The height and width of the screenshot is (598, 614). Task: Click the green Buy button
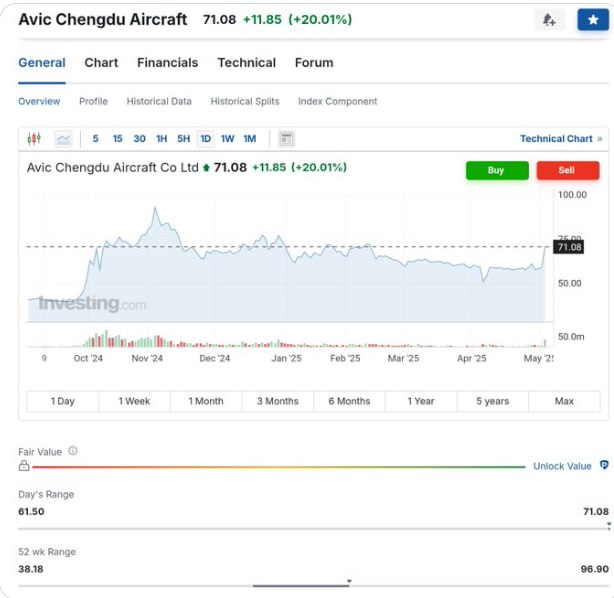click(497, 170)
